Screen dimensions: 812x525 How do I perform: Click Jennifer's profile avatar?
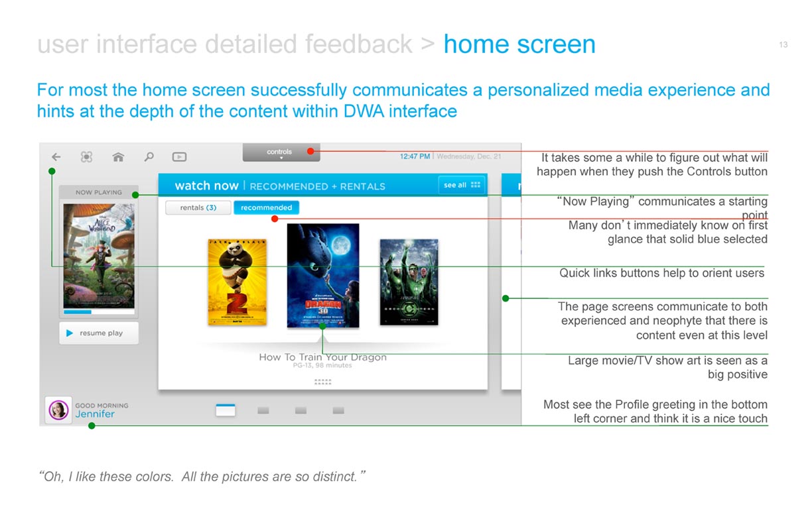click(x=58, y=410)
